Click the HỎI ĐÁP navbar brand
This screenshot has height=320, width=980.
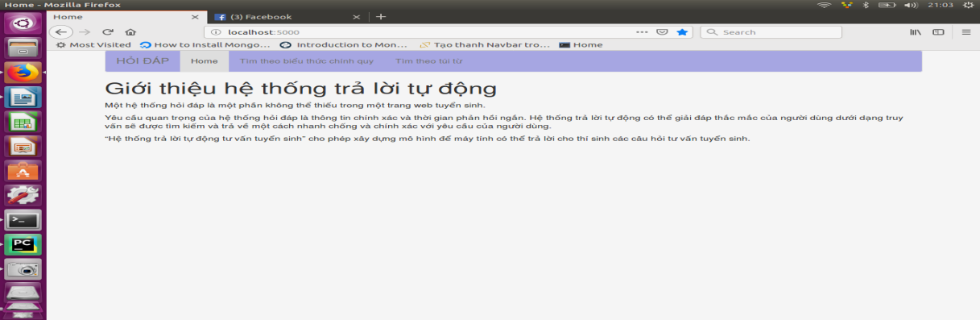pos(143,61)
